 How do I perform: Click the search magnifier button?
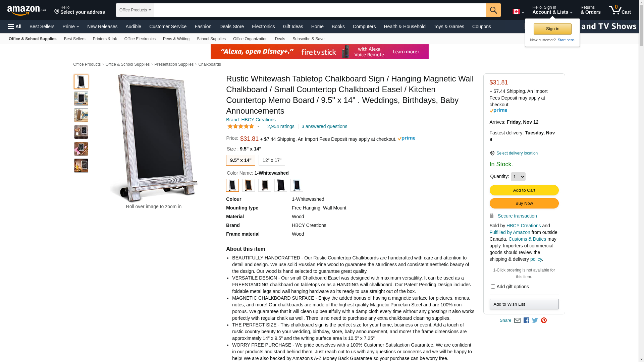coord(493,10)
